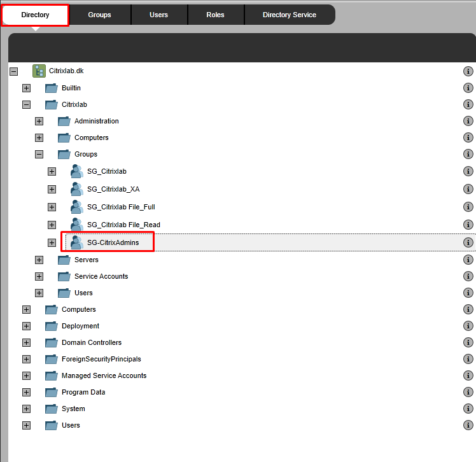
Task: Show info for SG_Citrixlab_XA row
Action: tap(468, 189)
